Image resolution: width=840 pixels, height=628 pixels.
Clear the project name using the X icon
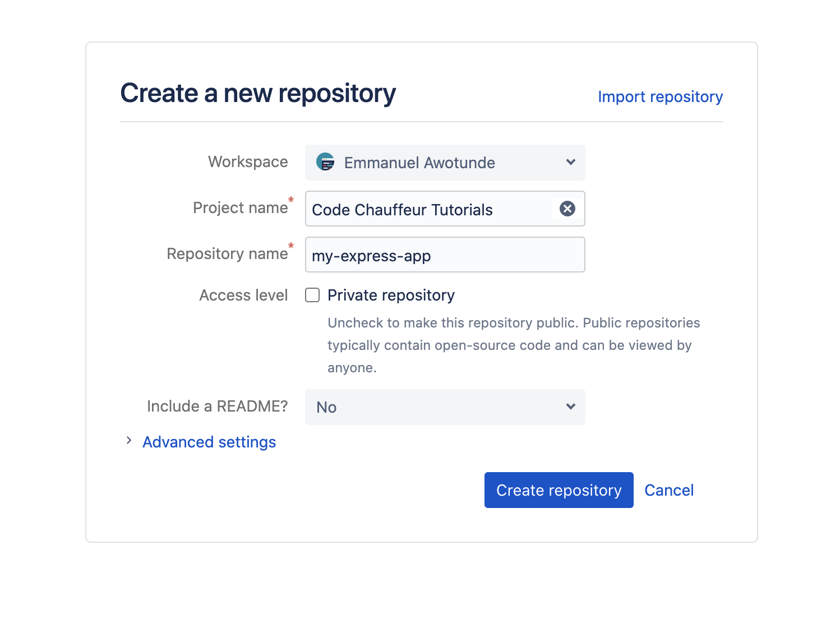(567, 209)
